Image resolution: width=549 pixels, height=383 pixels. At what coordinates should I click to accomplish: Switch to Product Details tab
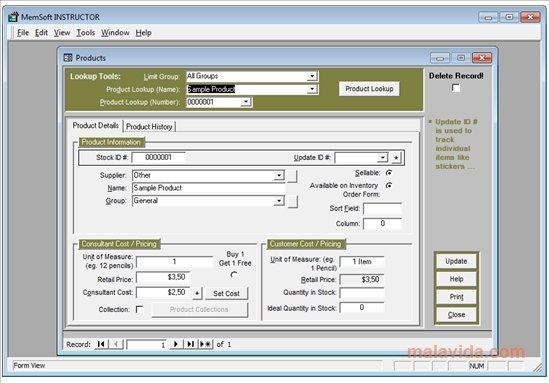96,126
